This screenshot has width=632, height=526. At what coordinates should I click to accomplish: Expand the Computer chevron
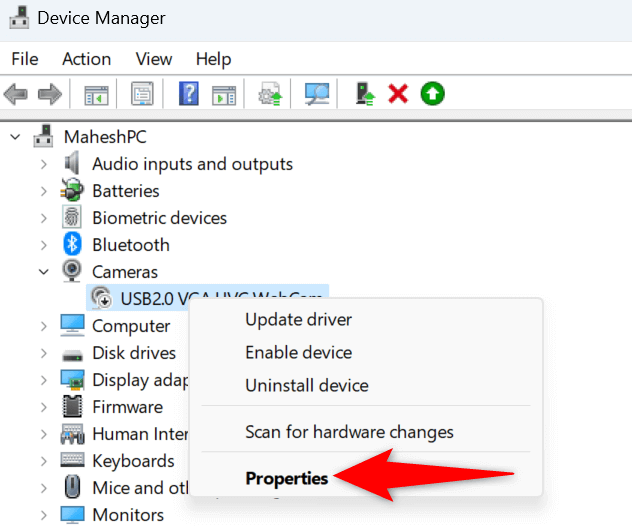coord(44,326)
